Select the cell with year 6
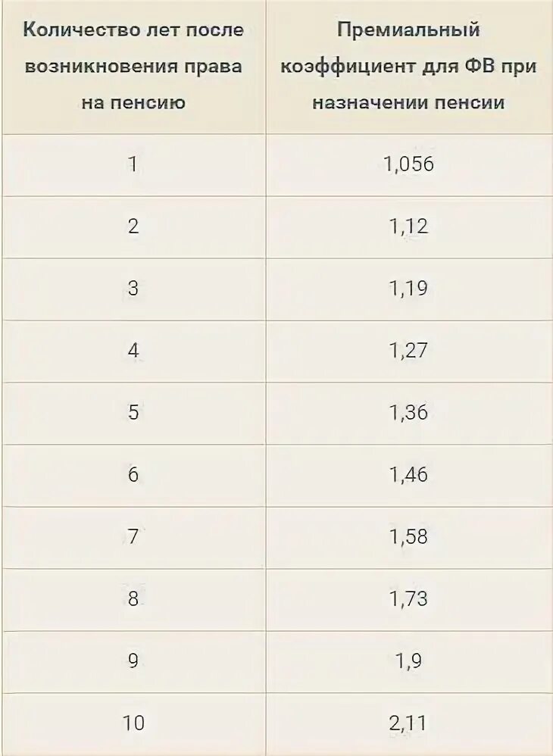Image resolution: width=553 pixels, height=756 pixels. (x=133, y=475)
